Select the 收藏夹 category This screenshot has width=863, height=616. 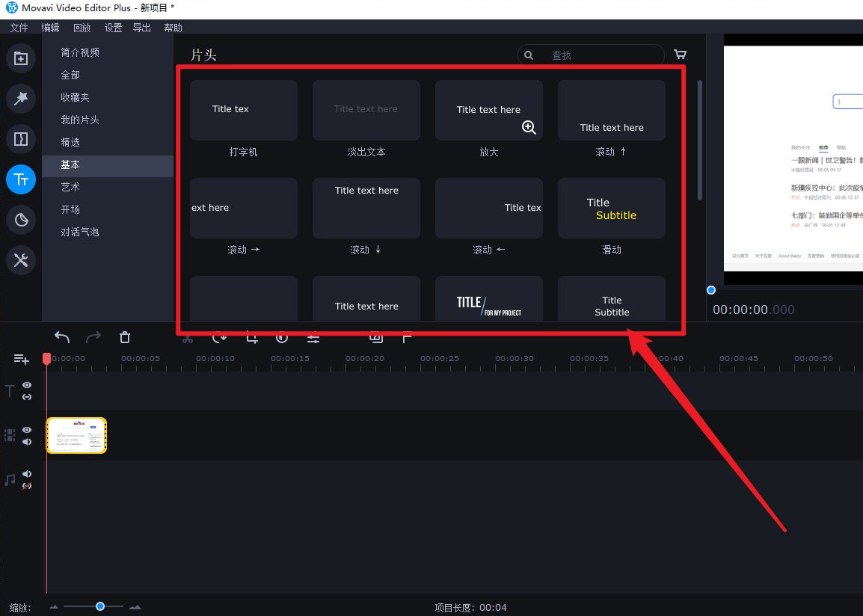coord(108,97)
